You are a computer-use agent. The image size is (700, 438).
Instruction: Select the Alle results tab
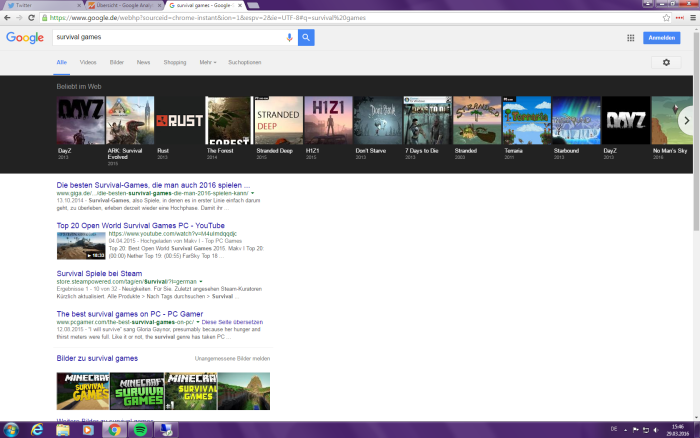(62, 63)
